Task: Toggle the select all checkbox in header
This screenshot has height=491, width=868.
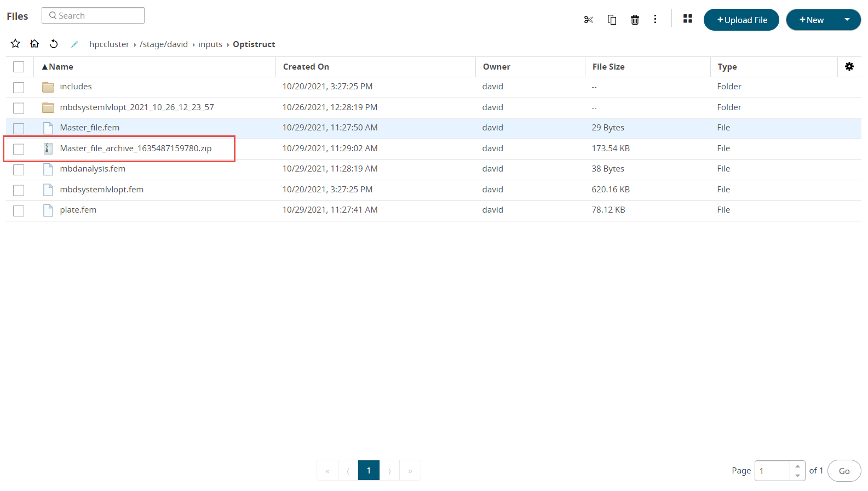Action: (x=19, y=67)
